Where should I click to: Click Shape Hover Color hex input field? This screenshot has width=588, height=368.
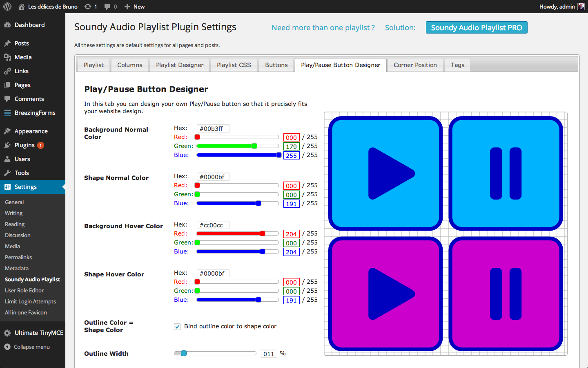coord(213,273)
